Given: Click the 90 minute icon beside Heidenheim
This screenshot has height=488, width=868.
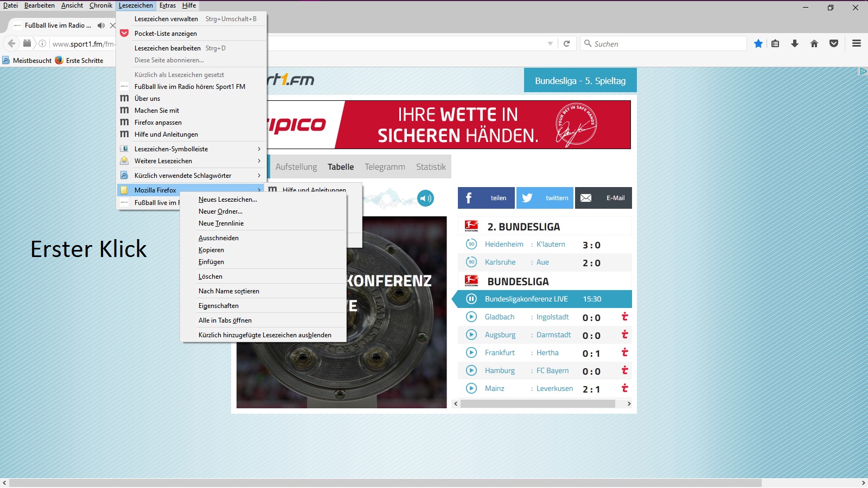Looking at the screenshot, I should pos(471,244).
